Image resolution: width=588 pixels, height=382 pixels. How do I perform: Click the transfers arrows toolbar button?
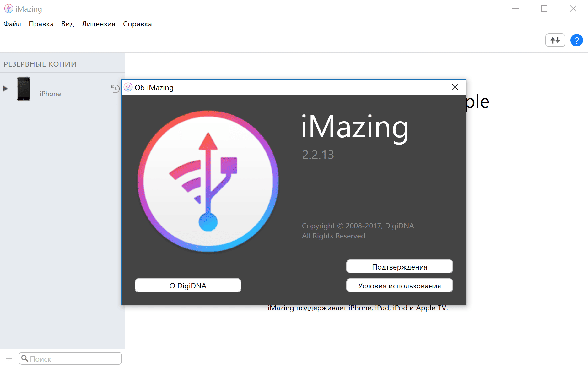[555, 40]
